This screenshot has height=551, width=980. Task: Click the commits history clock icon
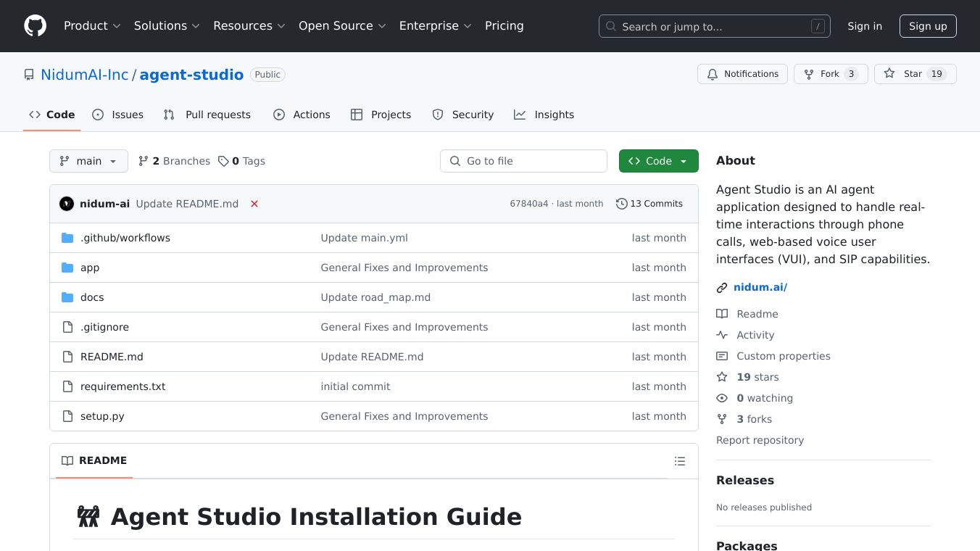(x=621, y=204)
